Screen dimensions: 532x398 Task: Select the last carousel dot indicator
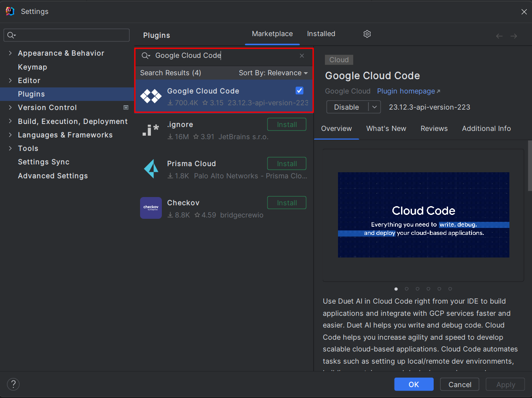tap(450, 289)
